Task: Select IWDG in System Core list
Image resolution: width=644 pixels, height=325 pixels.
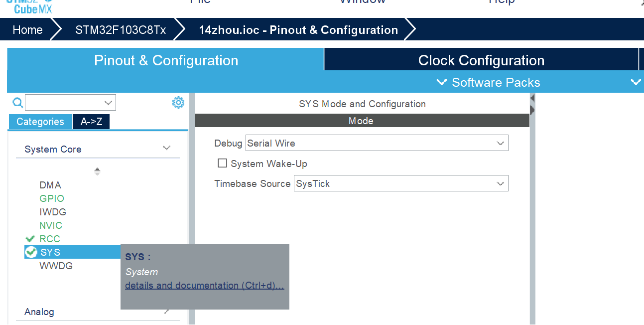Action: tap(53, 212)
